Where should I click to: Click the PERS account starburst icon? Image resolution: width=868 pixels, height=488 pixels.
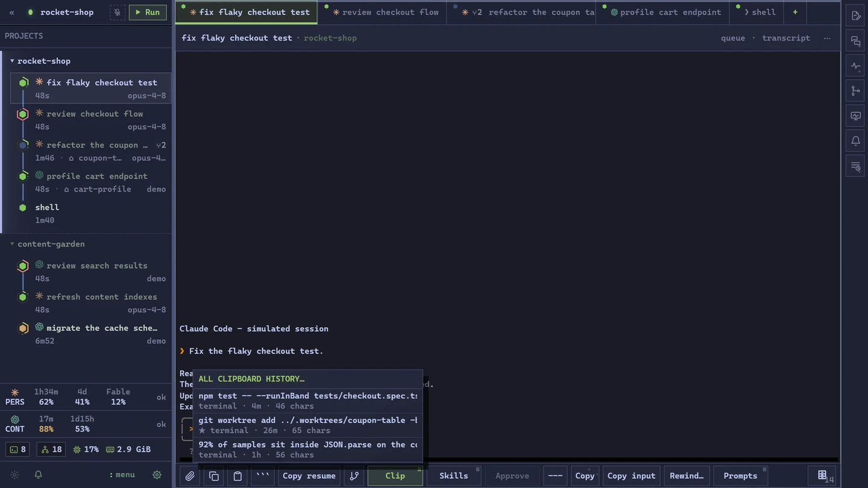pos(15,392)
